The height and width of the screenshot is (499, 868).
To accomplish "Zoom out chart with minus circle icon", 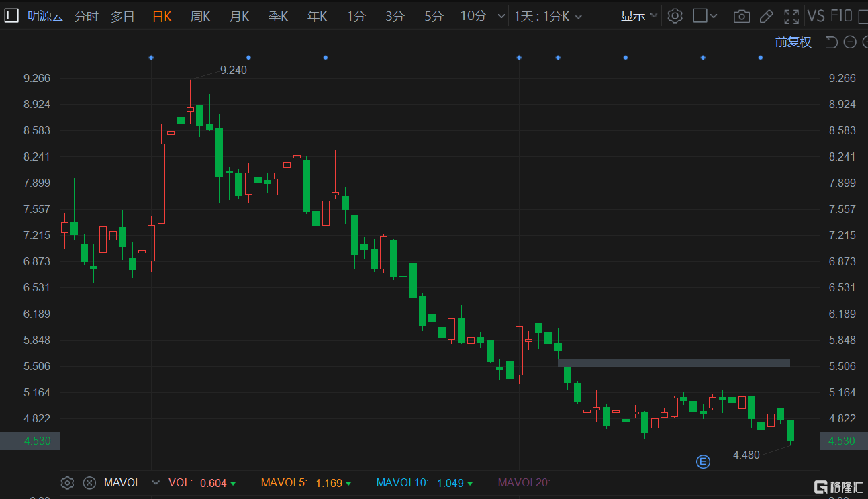I will coord(850,42).
